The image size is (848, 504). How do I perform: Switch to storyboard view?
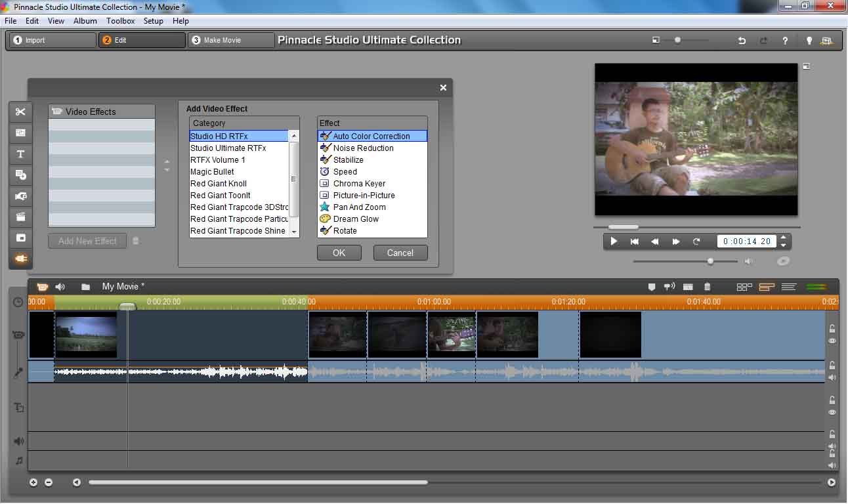pos(744,287)
